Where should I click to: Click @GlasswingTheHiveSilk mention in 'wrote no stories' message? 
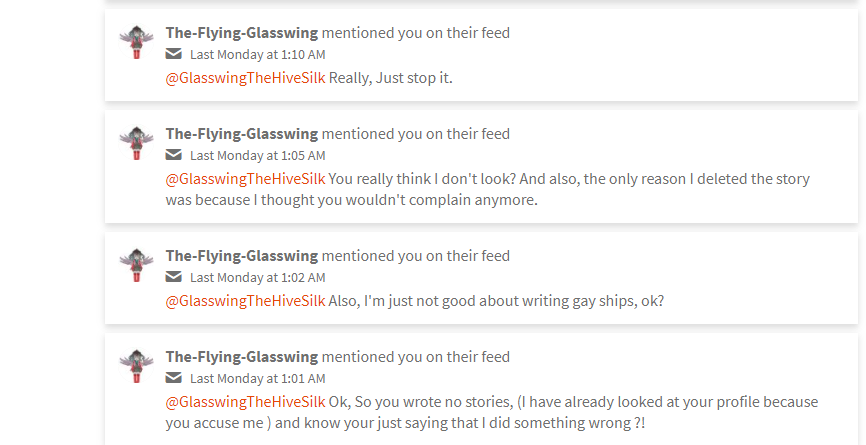(x=245, y=402)
